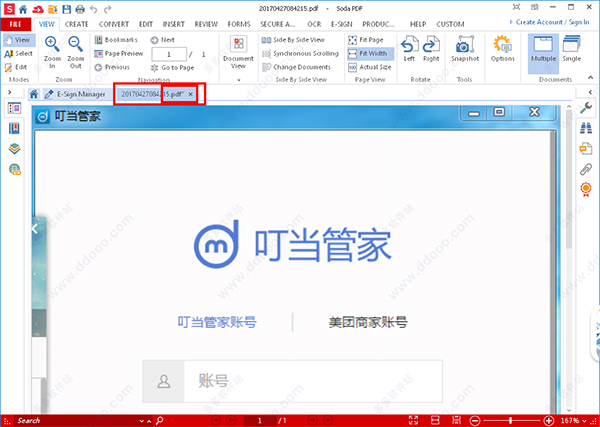Open the links globe sidebar icon
The height and width of the screenshot is (427, 600).
click(x=15, y=169)
